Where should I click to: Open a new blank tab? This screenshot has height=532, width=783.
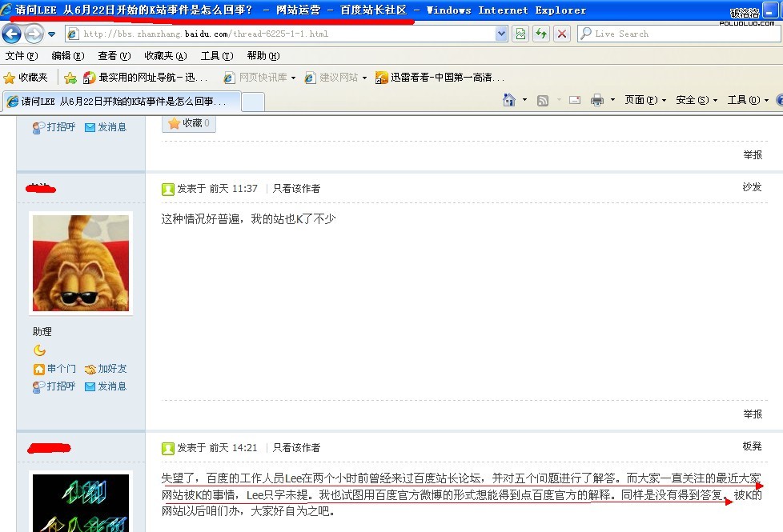[x=252, y=102]
